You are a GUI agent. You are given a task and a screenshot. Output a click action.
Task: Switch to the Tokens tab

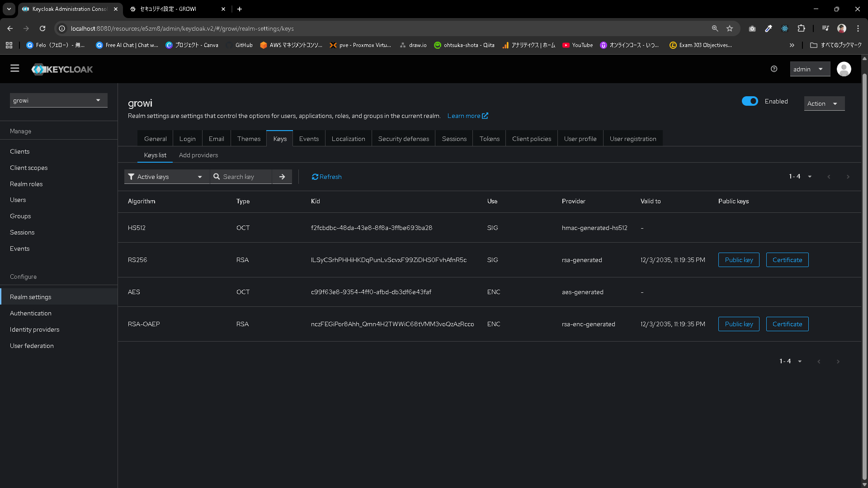489,139
